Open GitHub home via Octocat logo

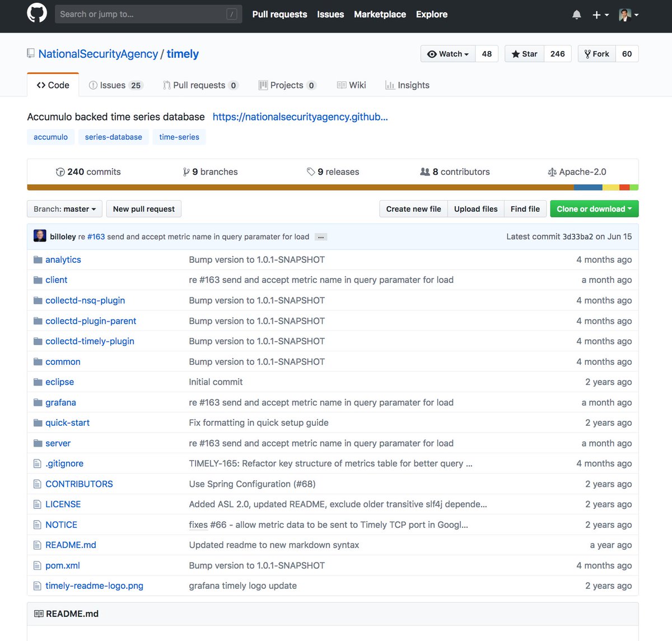(37, 13)
